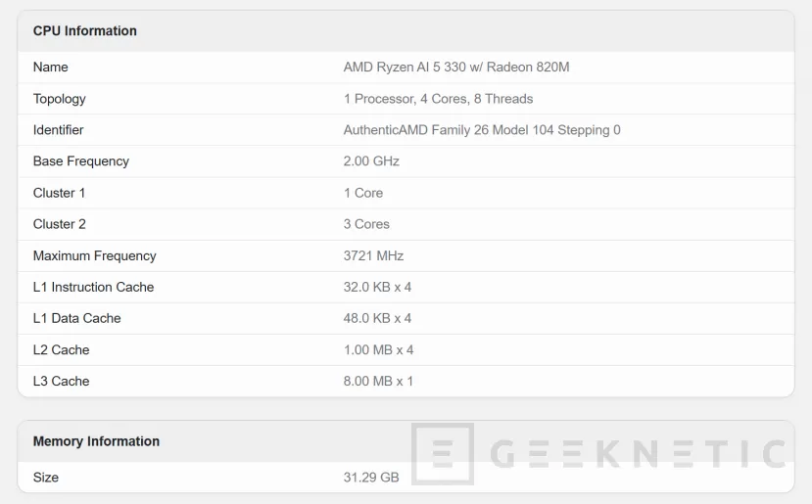812x504 pixels.
Task: Click the 'Memory Information' section heading
Action: pyautogui.click(x=96, y=441)
